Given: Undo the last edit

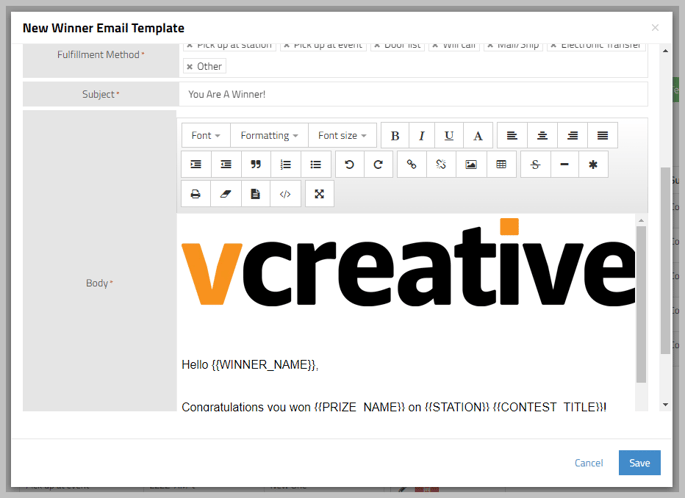Looking at the screenshot, I should coord(349,164).
